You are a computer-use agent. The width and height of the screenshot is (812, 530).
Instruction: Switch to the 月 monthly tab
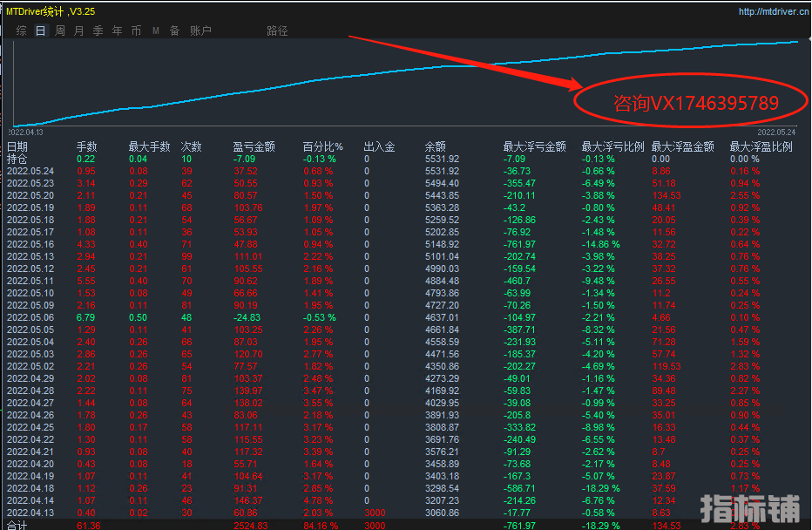coord(79,31)
